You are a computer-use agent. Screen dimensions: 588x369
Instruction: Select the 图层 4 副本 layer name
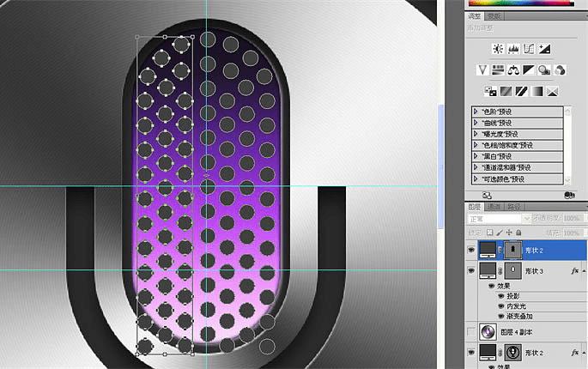point(516,332)
